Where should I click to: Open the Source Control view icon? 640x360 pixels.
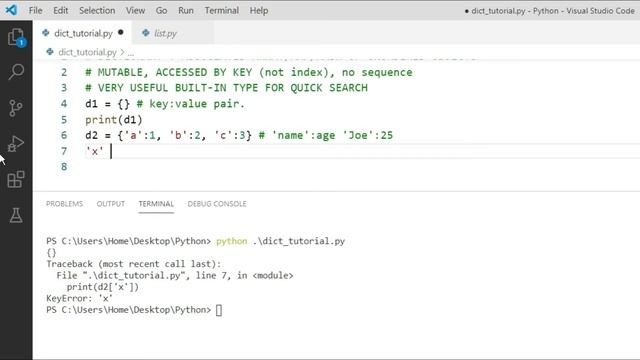pyautogui.click(x=16, y=108)
